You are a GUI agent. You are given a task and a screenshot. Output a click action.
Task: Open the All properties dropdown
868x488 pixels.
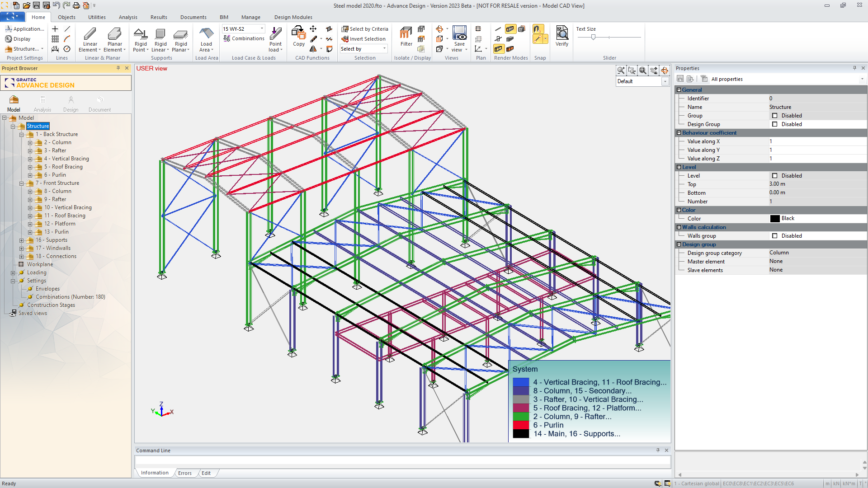(x=862, y=79)
